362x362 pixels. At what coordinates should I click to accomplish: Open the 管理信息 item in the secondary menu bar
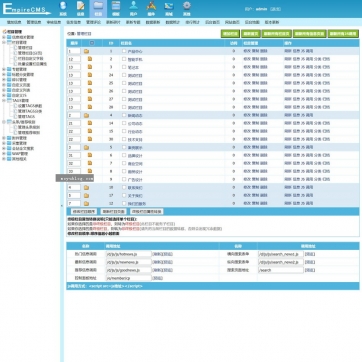tap(34, 22)
